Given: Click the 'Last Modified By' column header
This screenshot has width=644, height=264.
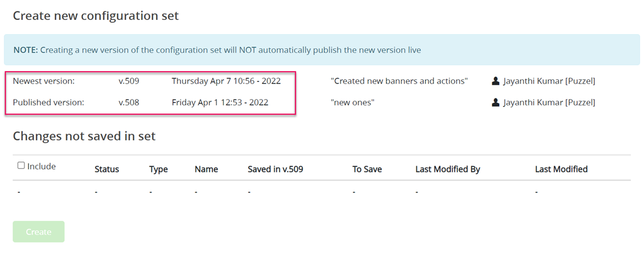Looking at the screenshot, I should [x=448, y=169].
